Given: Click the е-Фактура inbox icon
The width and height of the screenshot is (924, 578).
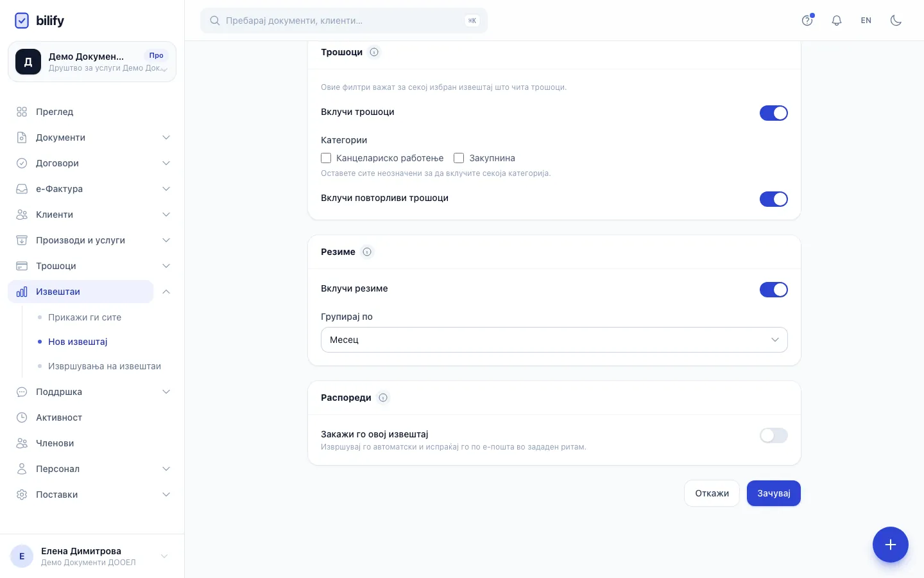Looking at the screenshot, I should point(22,189).
